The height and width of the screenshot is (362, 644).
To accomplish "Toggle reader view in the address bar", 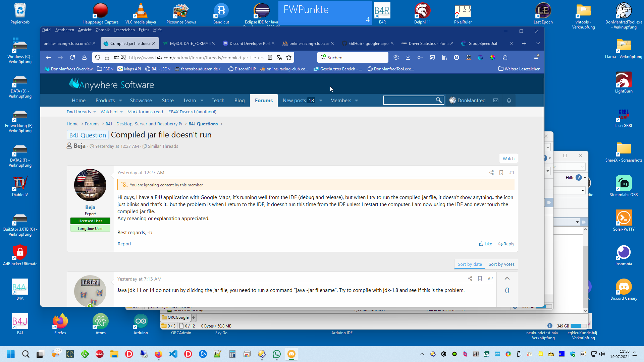I will [270, 58].
